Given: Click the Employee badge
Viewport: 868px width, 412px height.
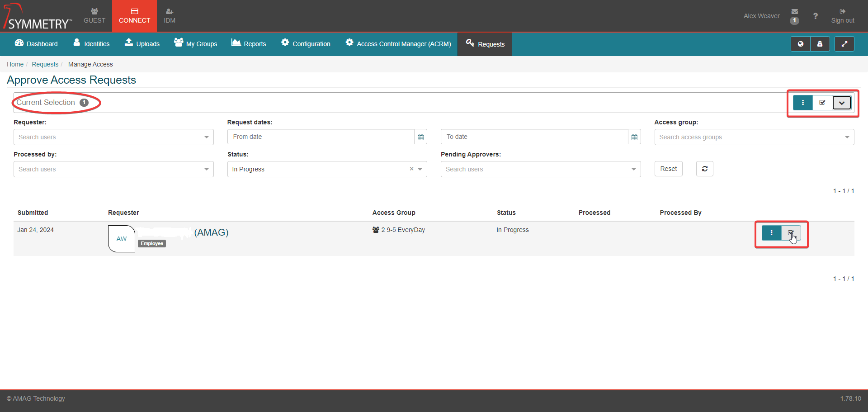Looking at the screenshot, I should click(x=152, y=243).
